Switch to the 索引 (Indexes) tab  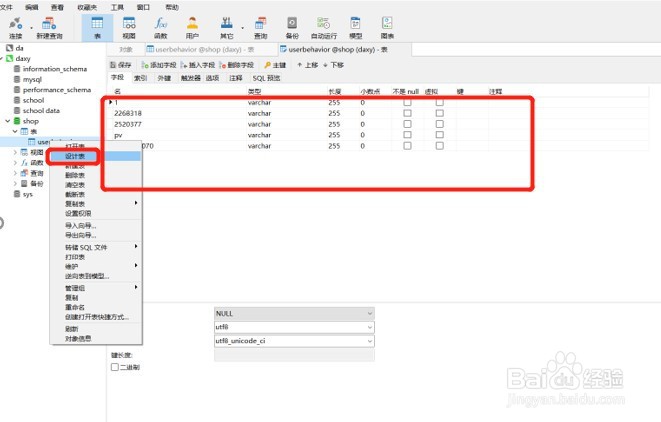[x=140, y=78]
